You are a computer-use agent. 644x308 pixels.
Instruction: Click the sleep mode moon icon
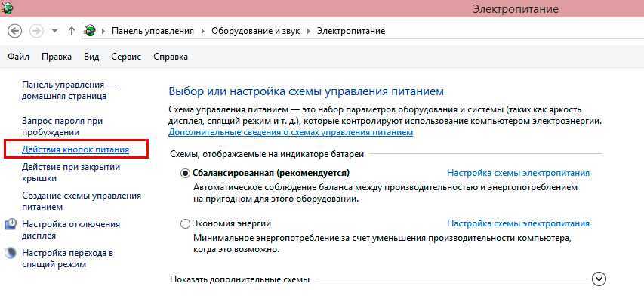11,253
